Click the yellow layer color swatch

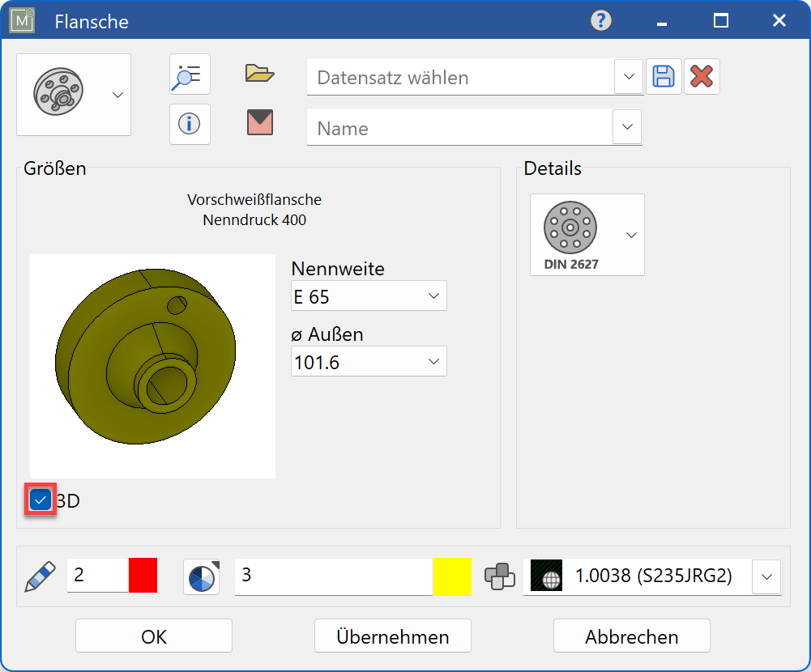[452, 576]
